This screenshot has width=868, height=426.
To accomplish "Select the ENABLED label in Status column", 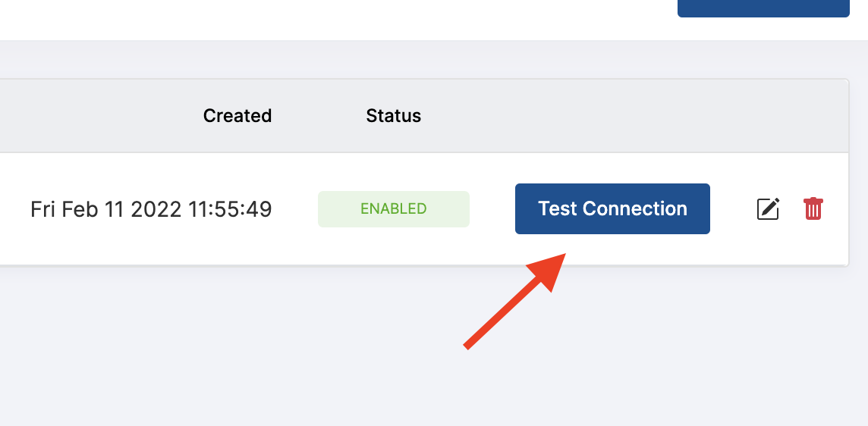I will pos(394,209).
